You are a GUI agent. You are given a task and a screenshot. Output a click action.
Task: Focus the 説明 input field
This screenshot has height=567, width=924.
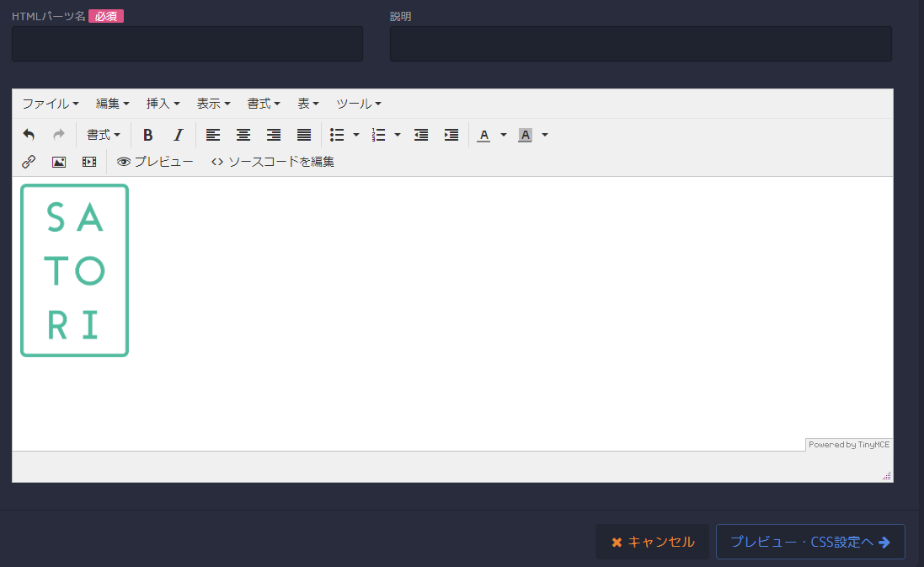tap(640, 44)
